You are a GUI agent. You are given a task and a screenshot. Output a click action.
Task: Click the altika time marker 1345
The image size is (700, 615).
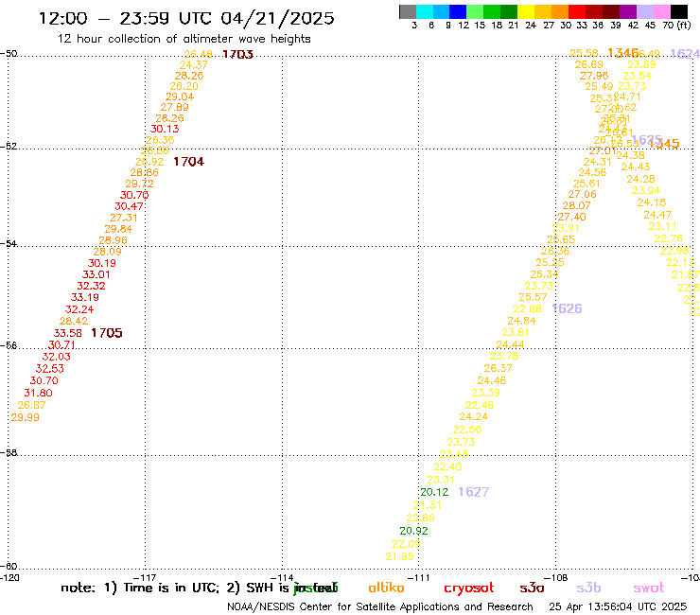[x=664, y=144]
